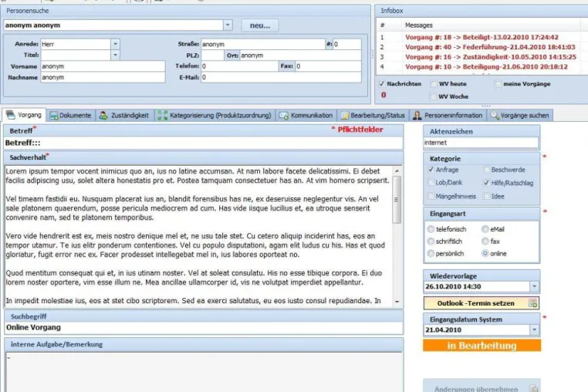Image resolution: width=588 pixels, height=392 pixels.
Task: Uncheck the Hilfe/Ratschlag checkbox
Action: tap(486, 183)
